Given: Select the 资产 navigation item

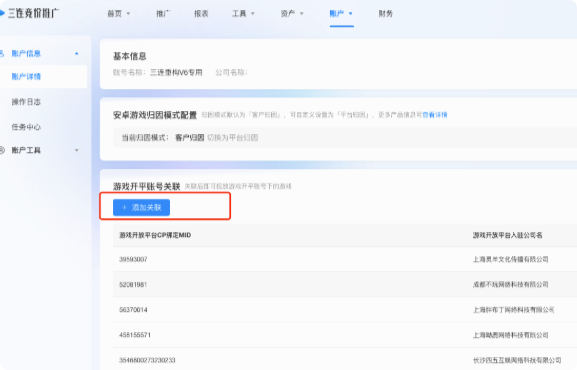Looking at the screenshot, I should tap(288, 14).
